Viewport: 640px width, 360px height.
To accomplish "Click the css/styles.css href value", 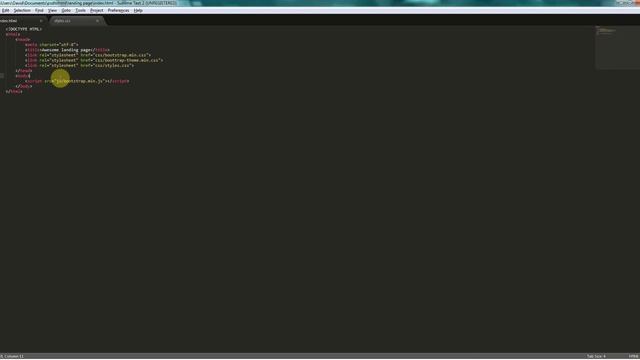I will 112,65.
